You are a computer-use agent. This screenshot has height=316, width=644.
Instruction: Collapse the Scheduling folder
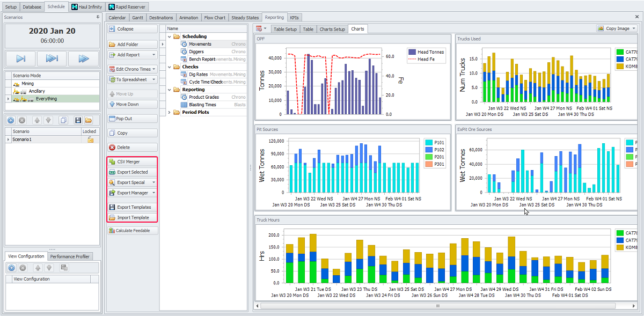click(170, 36)
